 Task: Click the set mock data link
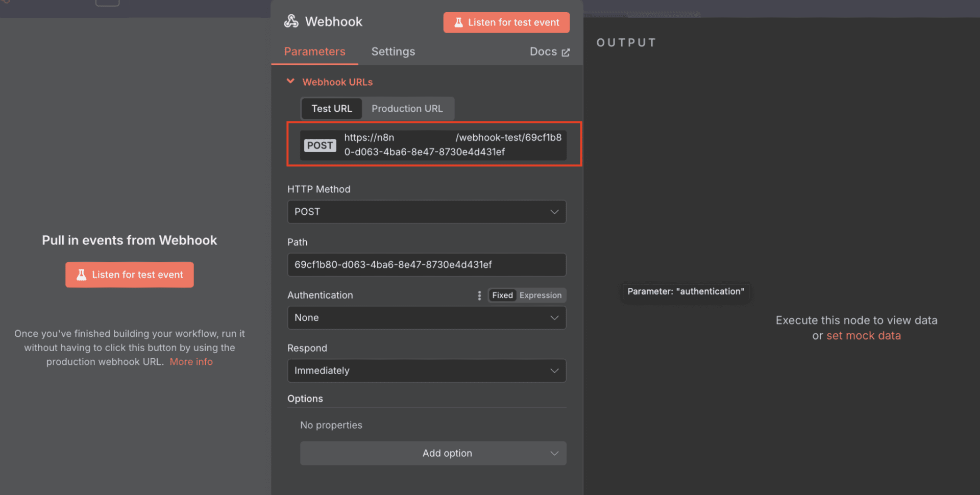(x=863, y=336)
